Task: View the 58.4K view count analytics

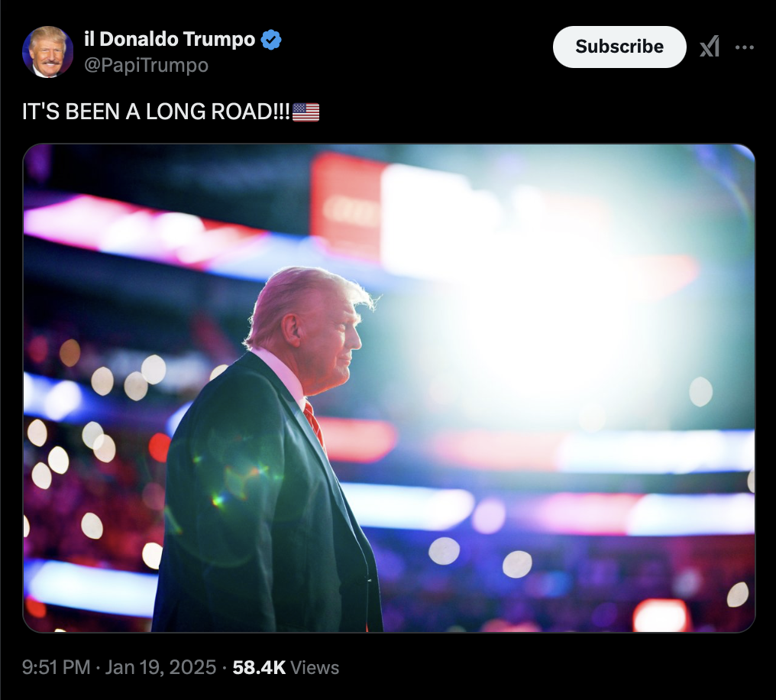Action: click(x=259, y=667)
